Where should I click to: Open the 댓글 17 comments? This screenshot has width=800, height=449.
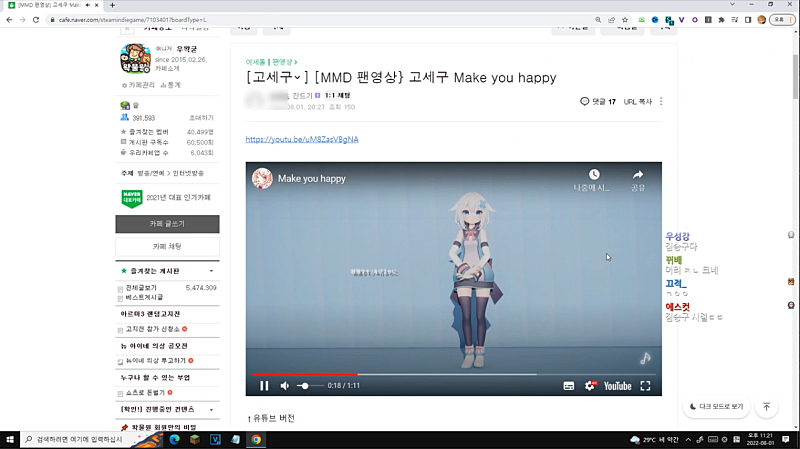[x=598, y=102]
